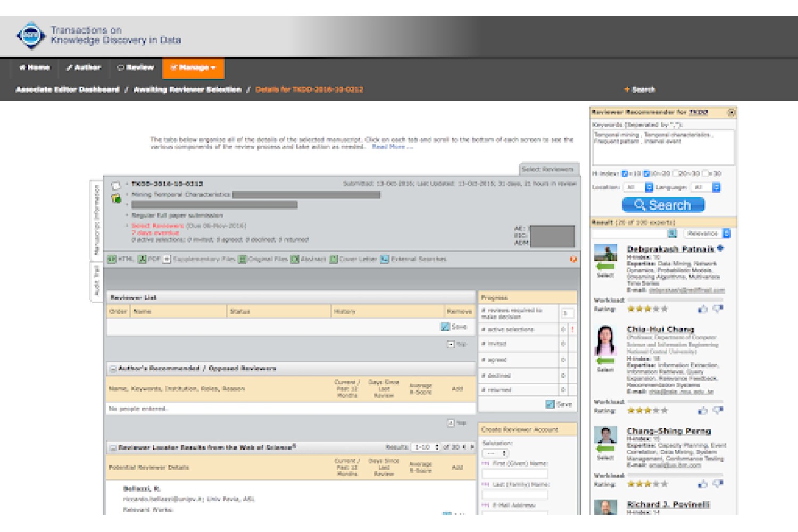Go to the Review tab
Image resolution: width=798 pixels, height=532 pixels.
[136, 68]
